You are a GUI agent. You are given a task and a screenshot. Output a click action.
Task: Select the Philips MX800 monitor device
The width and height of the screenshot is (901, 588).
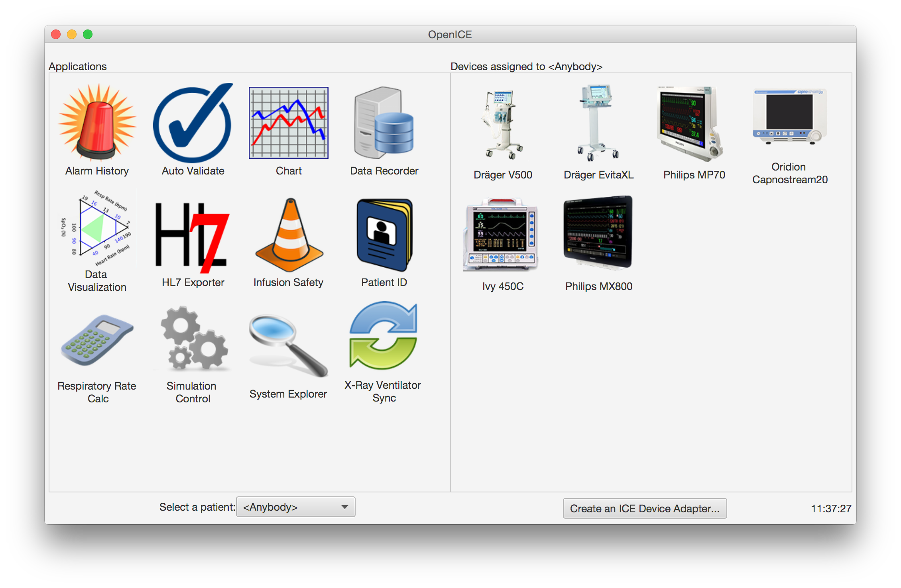coord(598,233)
